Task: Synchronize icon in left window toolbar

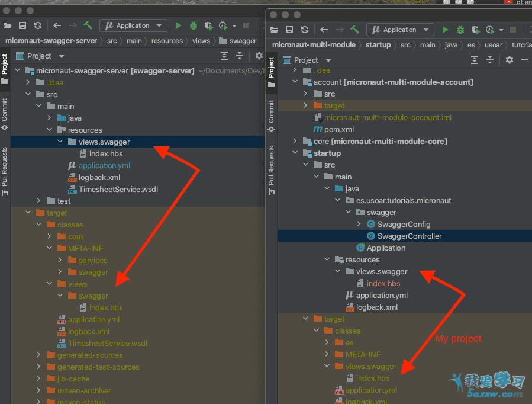Action: 38,25
